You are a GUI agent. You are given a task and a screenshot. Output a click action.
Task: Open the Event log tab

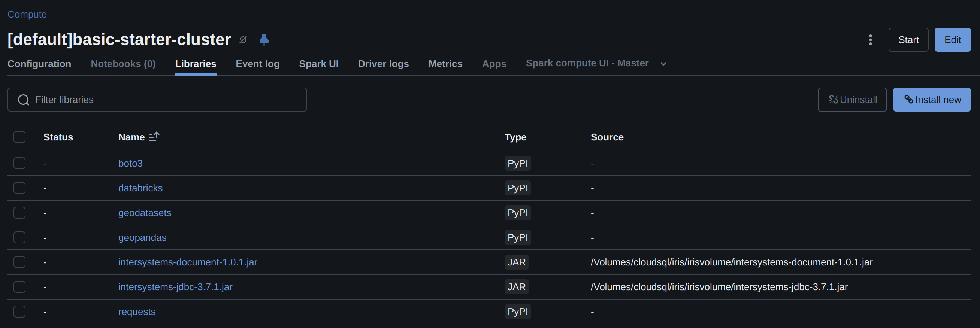pyautogui.click(x=257, y=64)
